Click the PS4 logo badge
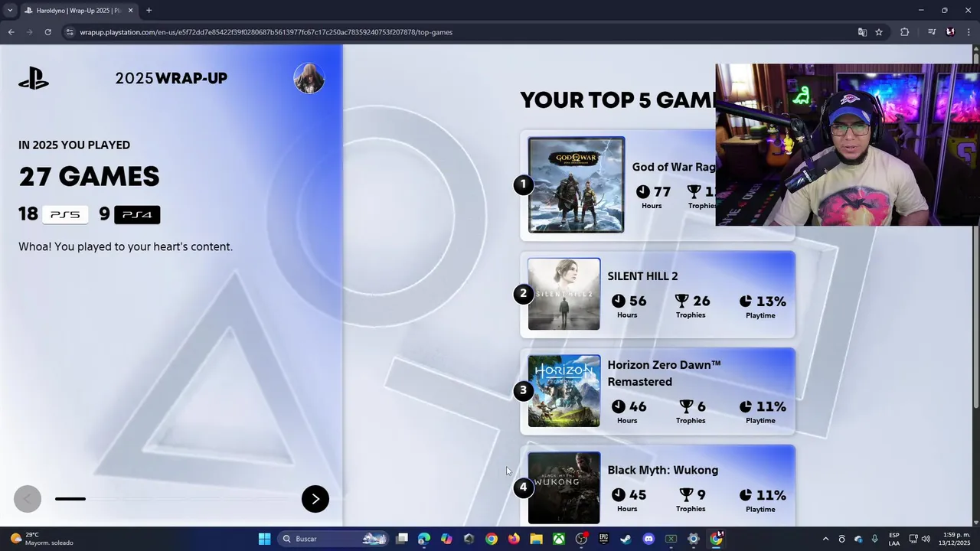 (x=137, y=215)
